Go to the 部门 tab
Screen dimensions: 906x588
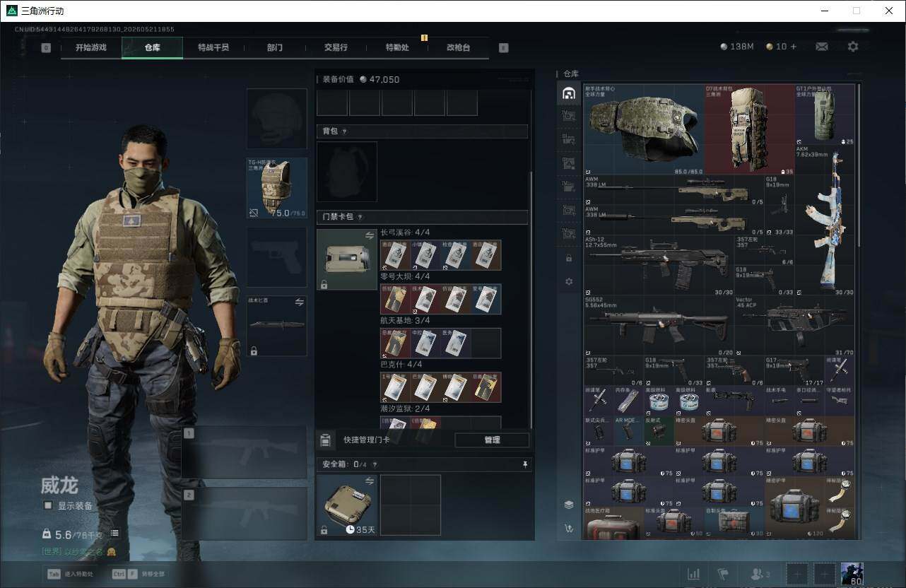tap(275, 47)
